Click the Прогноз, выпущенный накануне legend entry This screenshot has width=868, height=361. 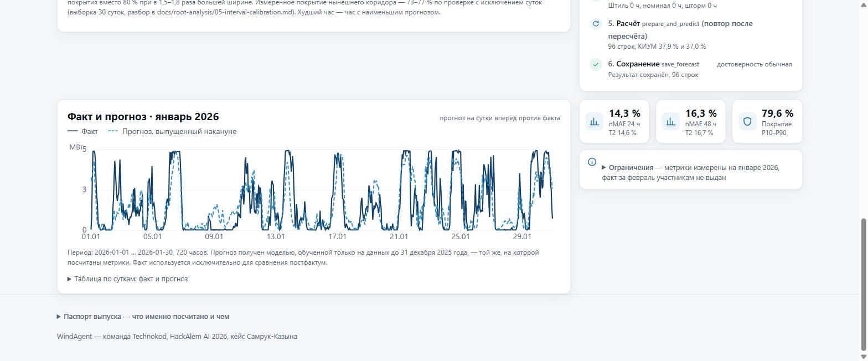click(172, 132)
